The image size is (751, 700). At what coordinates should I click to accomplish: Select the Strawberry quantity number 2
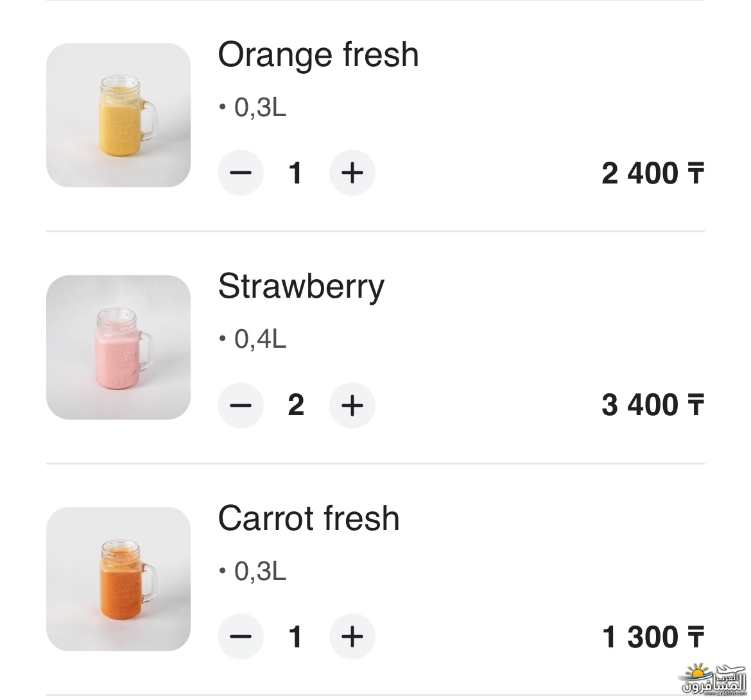pos(295,405)
